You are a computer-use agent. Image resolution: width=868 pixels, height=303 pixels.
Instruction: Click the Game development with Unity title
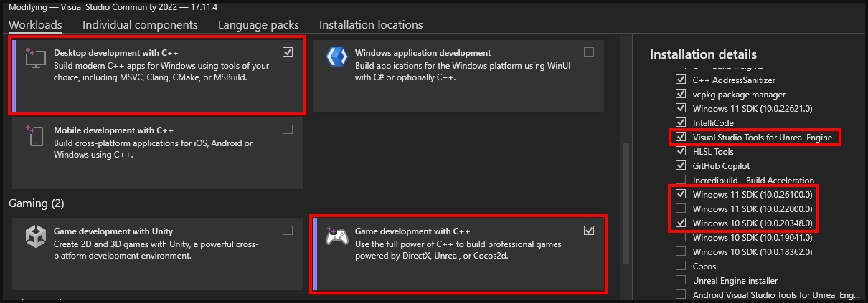pos(113,231)
